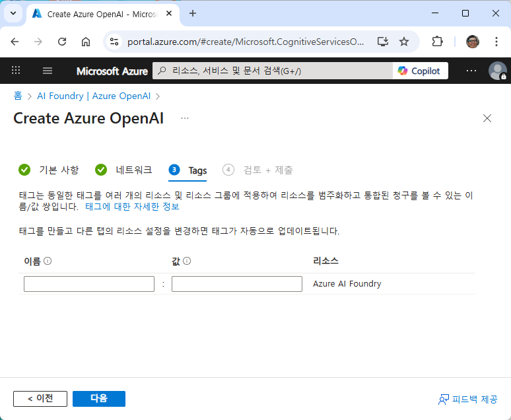Open AI Foundry | Azure OpenAI breadcrumb
This screenshot has width=511, height=420.
[94, 96]
